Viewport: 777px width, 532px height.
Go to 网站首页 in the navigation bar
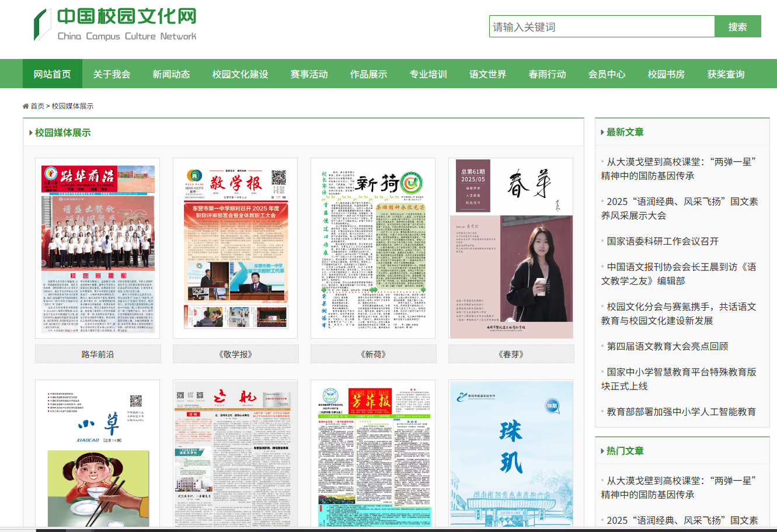point(53,74)
